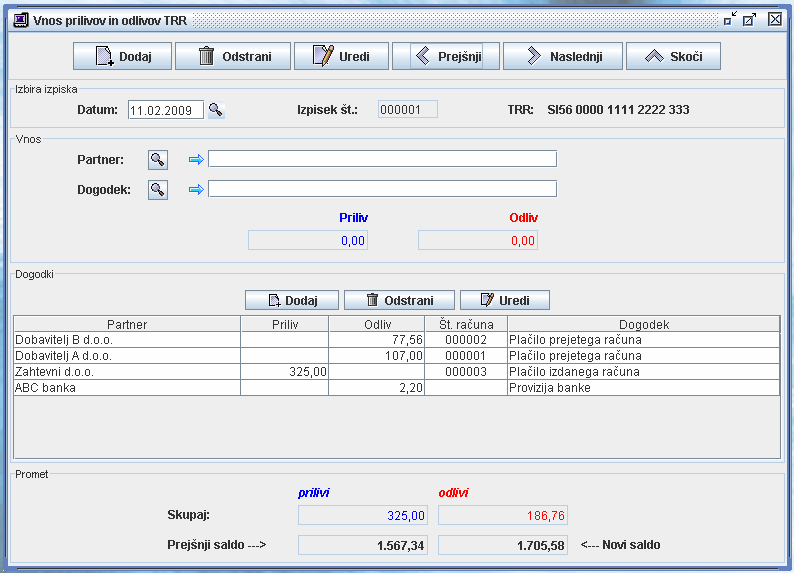Edit event with Dogodki Uredi button

(505, 300)
